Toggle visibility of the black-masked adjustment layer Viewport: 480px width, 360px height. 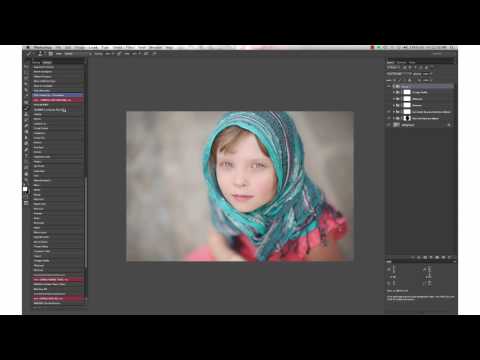389,118
